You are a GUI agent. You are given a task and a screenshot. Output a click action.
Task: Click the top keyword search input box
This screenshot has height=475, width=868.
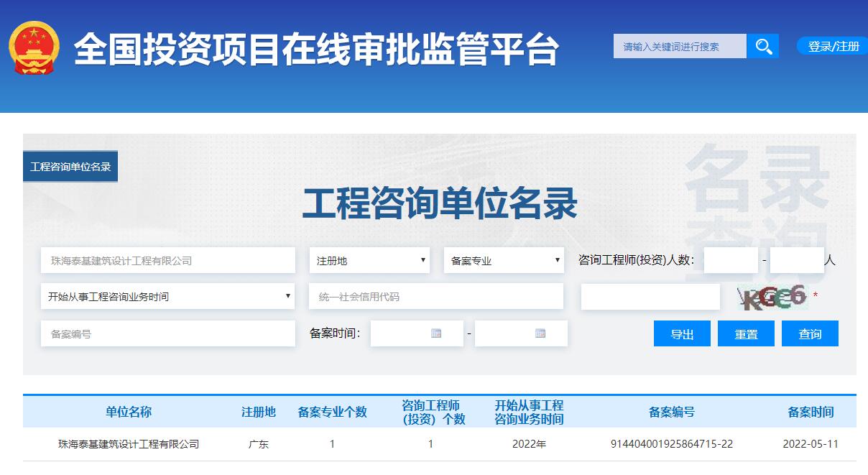[x=680, y=46]
